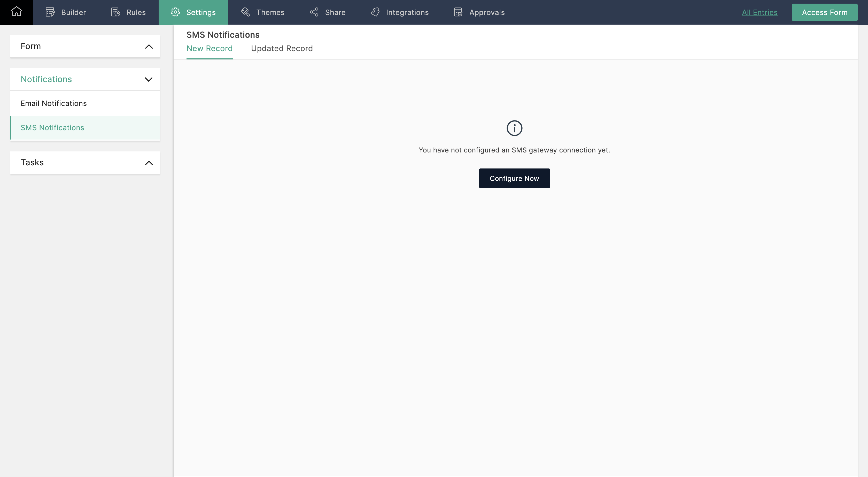Open the Approvals tab
868x477 pixels.
(x=479, y=12)
